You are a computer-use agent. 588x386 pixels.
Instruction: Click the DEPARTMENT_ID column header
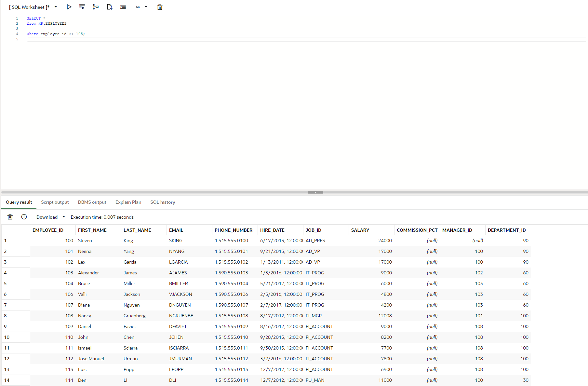tap(508, 230)
